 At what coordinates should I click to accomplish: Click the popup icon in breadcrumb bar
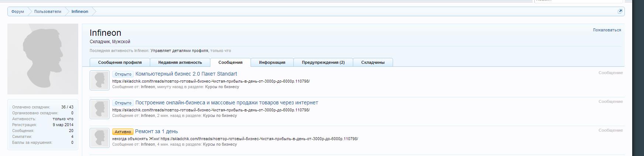pos(620,11)
